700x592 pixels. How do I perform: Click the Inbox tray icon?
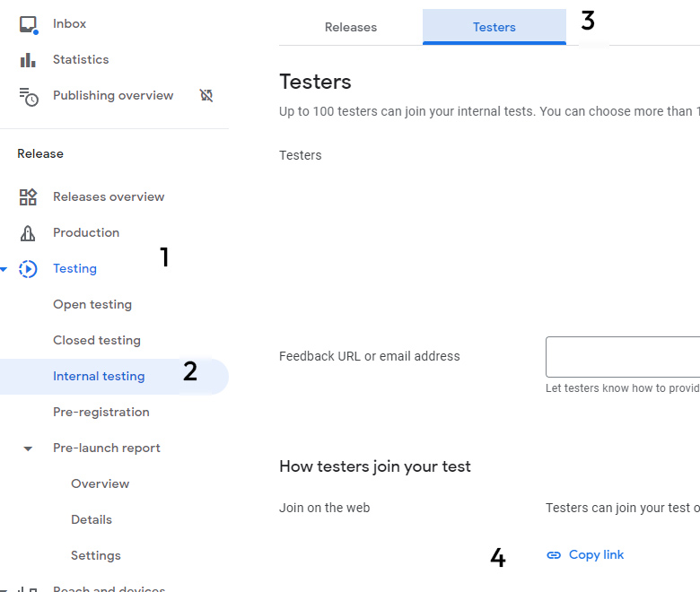[29, 24]
